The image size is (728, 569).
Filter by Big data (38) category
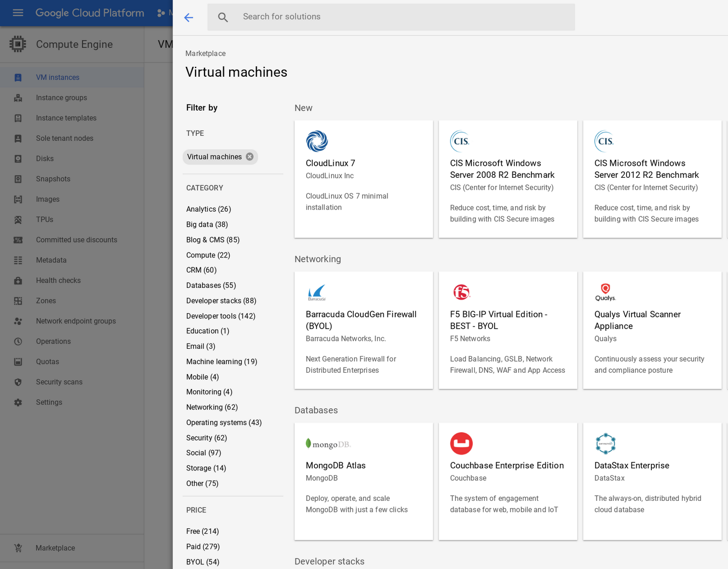[x=207, y=225]
